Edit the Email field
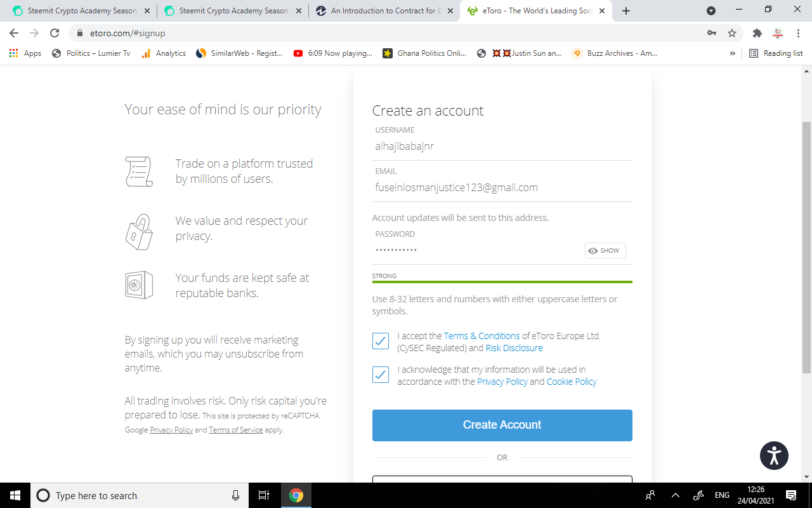The image size is (812, 508). (x=502, y=187)
